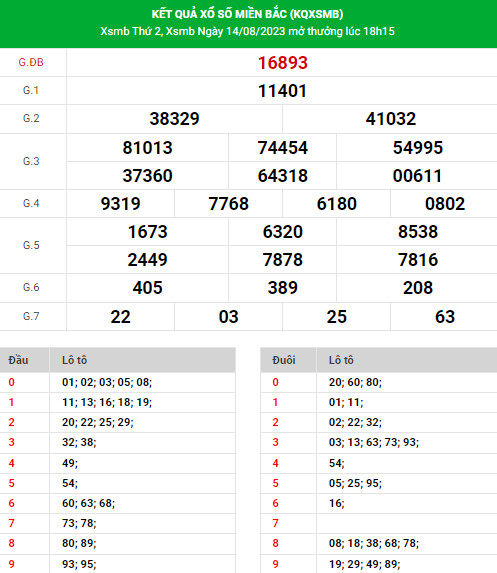Image resolution: width=497 pixels, height=573 pixels.
Task: Select the G.1 prize number 11401
Action: (x=282, y=91)
